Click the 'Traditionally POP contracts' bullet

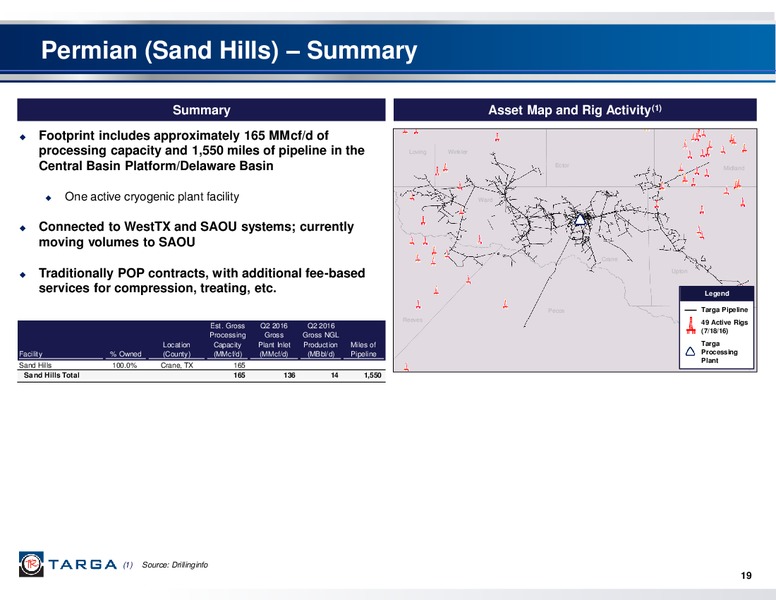(202, 281)
